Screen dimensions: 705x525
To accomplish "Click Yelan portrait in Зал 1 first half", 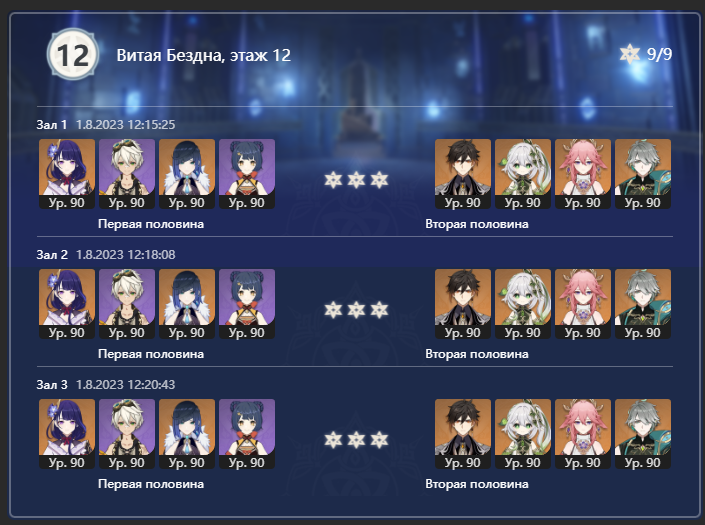I will point(187,174).
